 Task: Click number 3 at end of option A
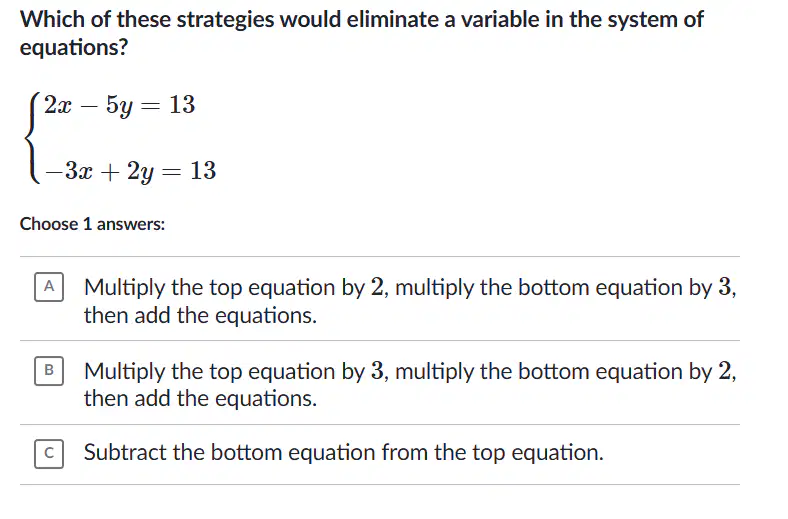pyautogui.click(x=725, y=287)
